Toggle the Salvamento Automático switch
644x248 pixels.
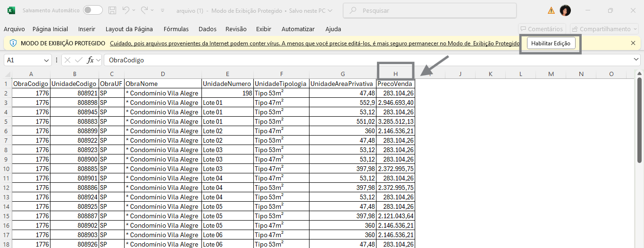click(92, 10)
